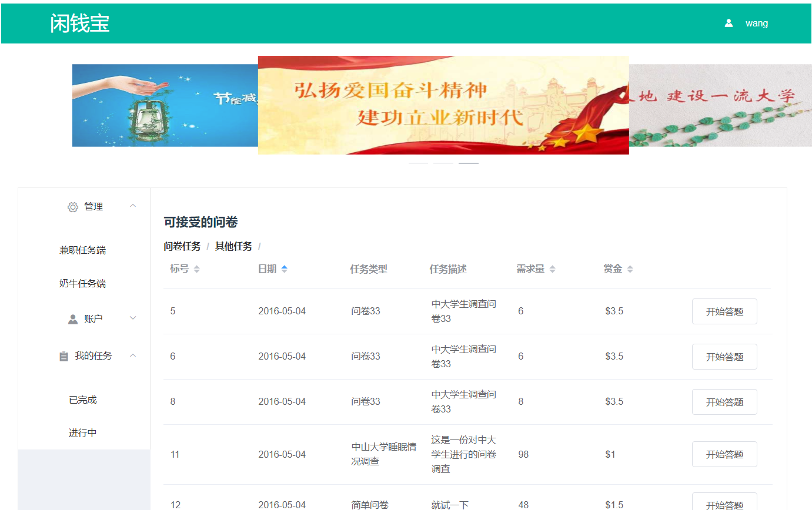
Task: Click the user profile icon beside wang
Action: pyautogui.click(x=729, y=24)
